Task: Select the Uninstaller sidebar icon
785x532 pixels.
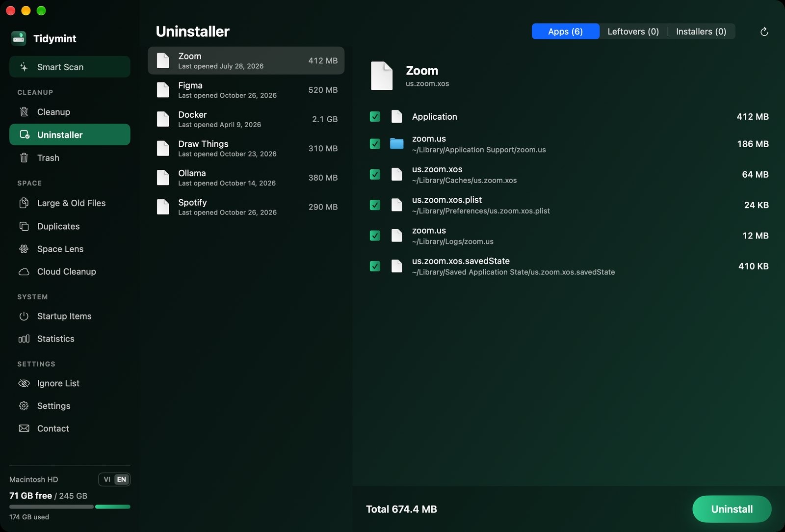Action: [24, 134]
